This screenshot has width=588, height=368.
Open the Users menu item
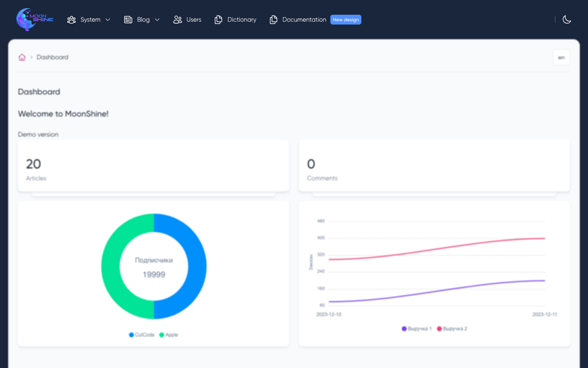[x=194, y=20]
